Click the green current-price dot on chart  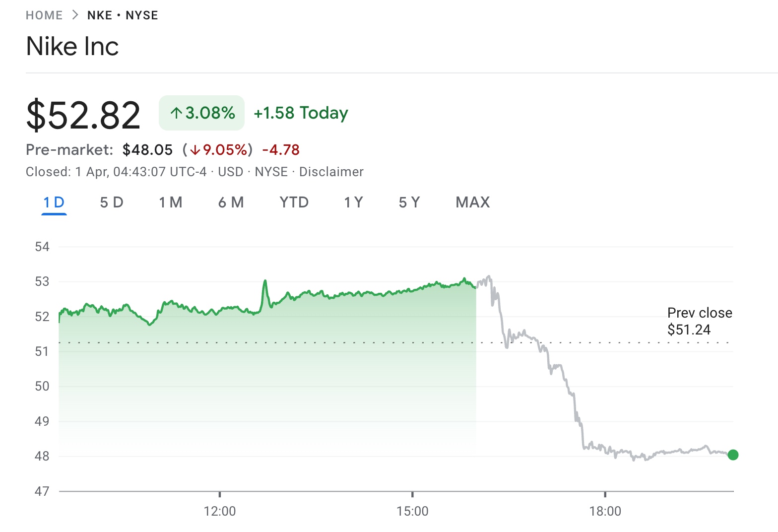[x=733, y=454]
